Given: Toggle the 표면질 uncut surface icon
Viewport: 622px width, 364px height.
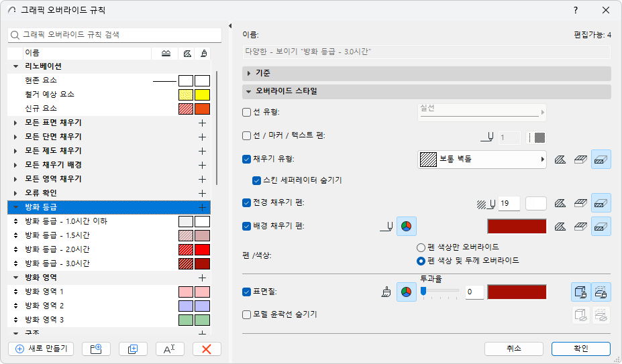Looking at the screenshot, I should tap(581, 292).
